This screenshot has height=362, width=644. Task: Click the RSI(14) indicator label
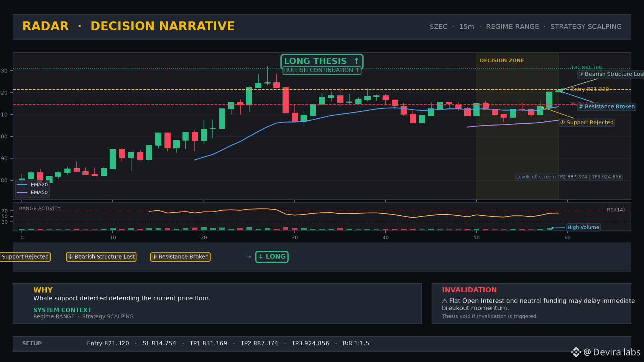tap(616, 210)
